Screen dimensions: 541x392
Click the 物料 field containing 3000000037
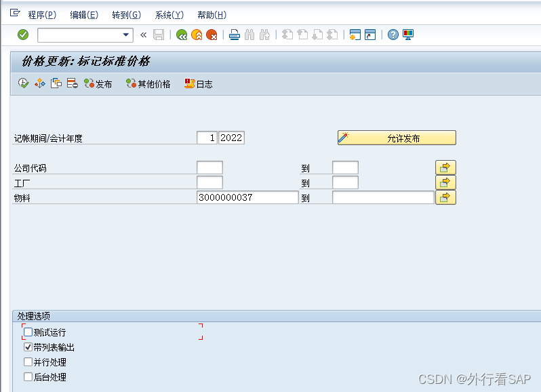[x=247, y=197]
